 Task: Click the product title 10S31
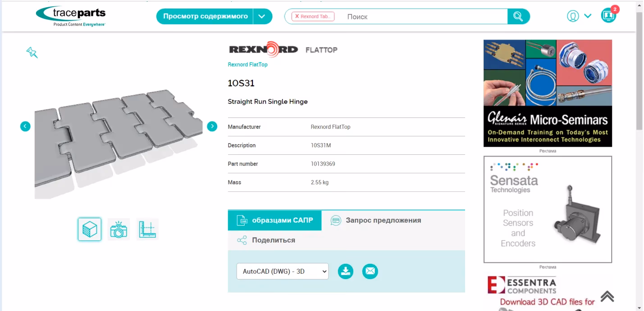pyautogui.click(x=241, y=83)
